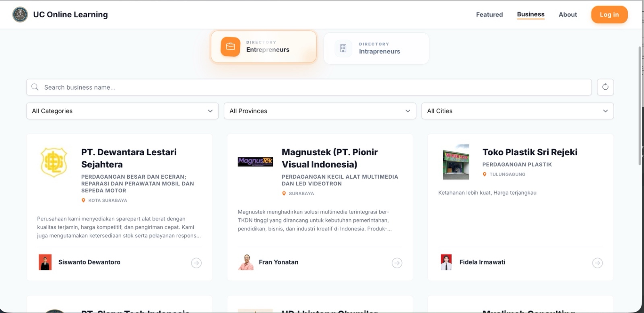Image resolution: width=644 pixels, height=313 pixels.
Task: Expand the All Cities dropdown
Action: 518,111
